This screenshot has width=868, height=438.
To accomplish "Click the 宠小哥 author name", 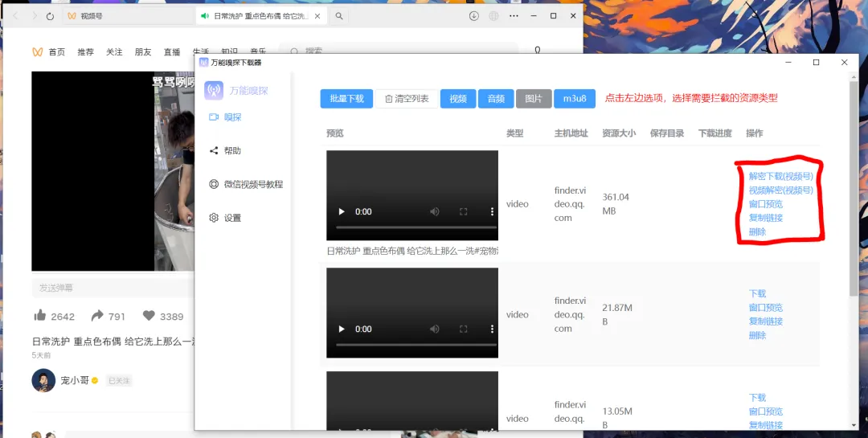I will (x=75, y=380).
